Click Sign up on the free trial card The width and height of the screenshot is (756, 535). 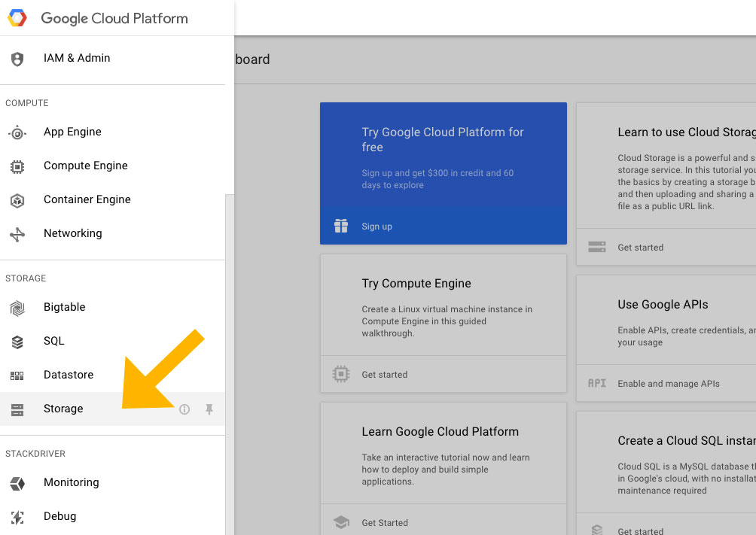click(x=376, y=226)
